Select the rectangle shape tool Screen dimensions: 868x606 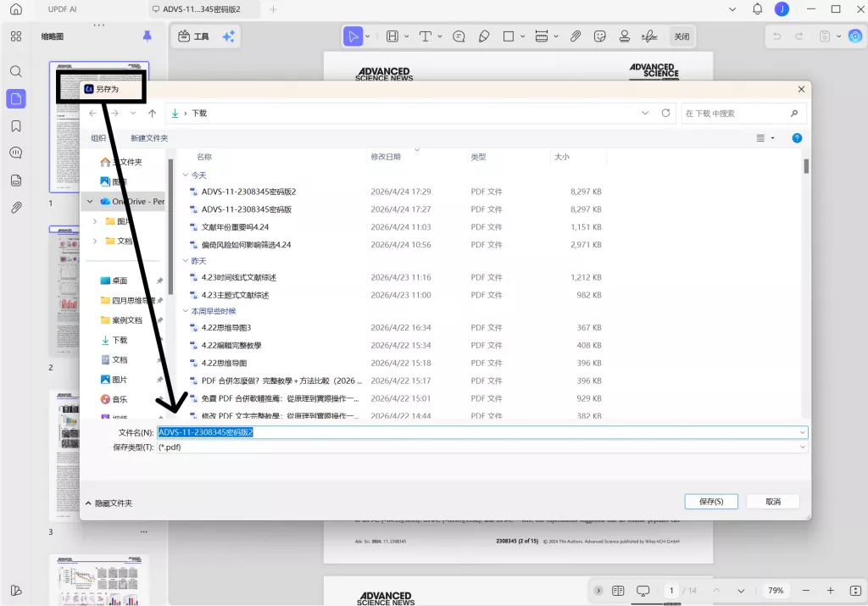point(509,36)
